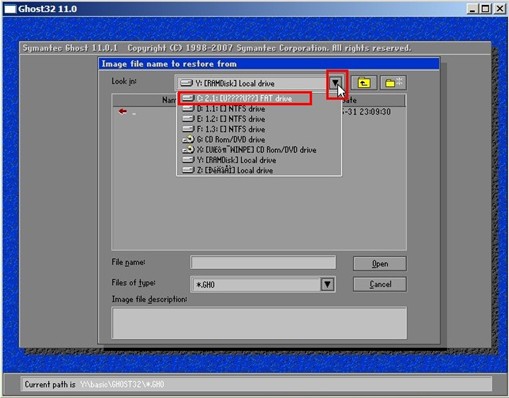Image resolution: width=509 pixels, height=398 pixels.
Task: Collapse the Look in drive dropdown arrow
Action: (x=335, y=83)
